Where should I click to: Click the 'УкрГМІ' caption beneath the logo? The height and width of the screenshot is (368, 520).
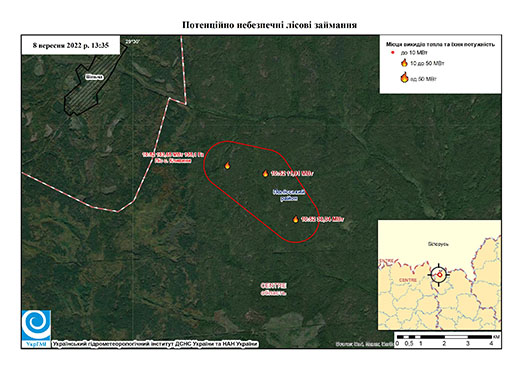pyautogui.click(x=36, y=344)
